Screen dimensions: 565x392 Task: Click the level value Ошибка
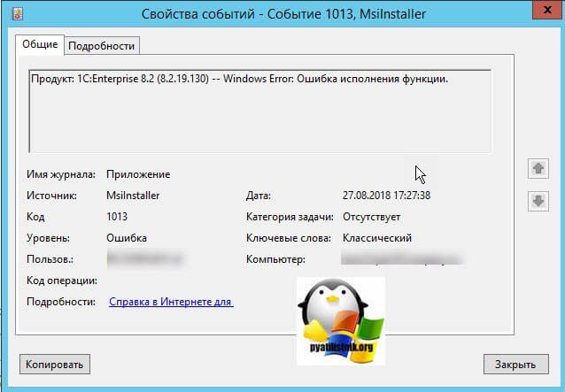tap(127, 238)
